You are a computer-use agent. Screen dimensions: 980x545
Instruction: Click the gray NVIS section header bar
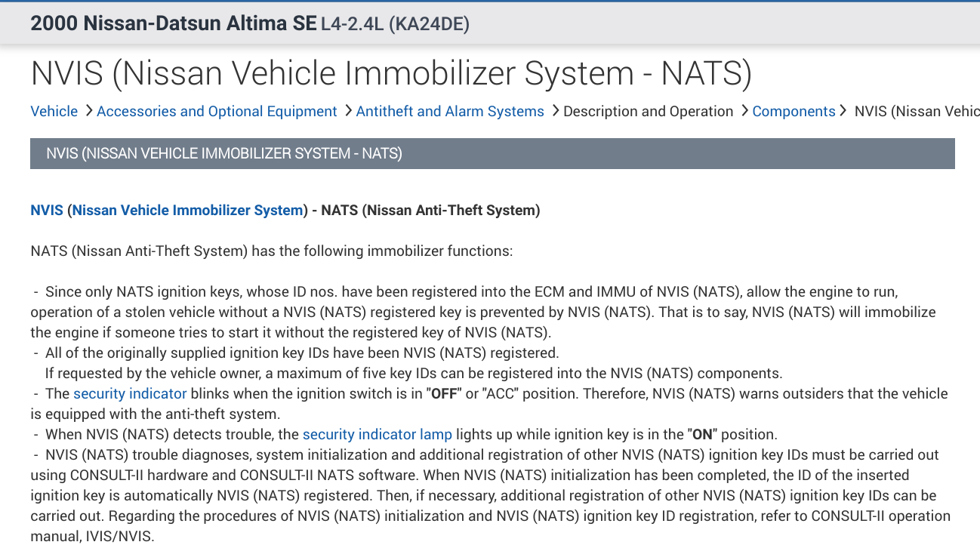(x=492, y=154)
